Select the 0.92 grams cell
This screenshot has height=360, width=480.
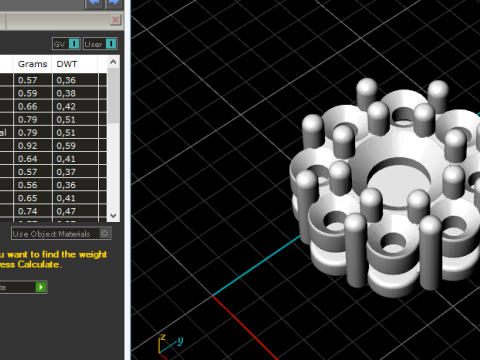pos(33,146)
